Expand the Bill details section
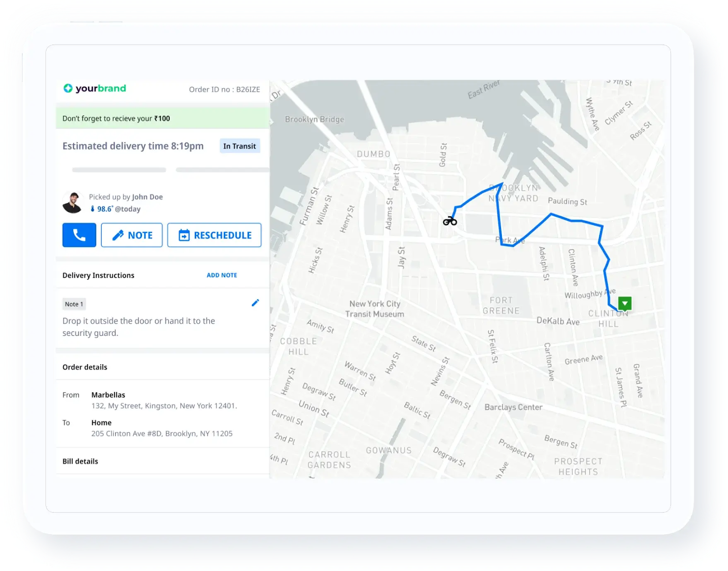Image resolution: width=728 pixels, height=571 pixels. 80,461
